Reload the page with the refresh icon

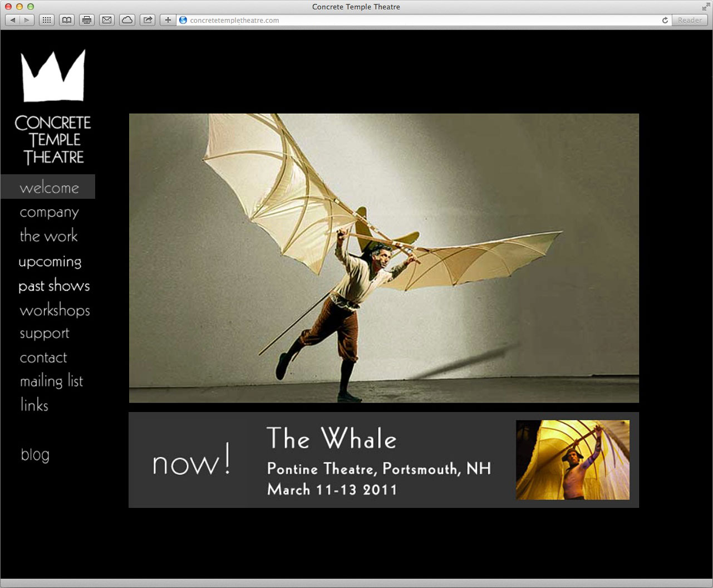point(665,20)
